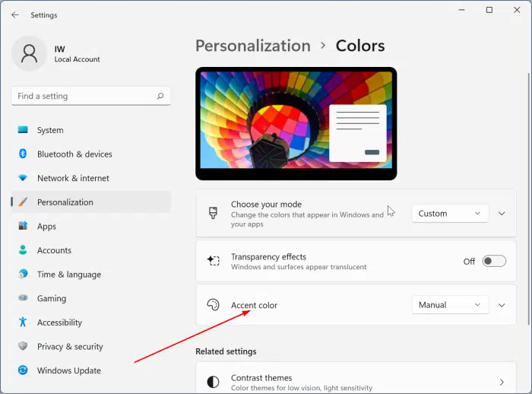This screenshot has width=532, height=394.
Task: Click the Colors page title
Action: click(360, 46)
